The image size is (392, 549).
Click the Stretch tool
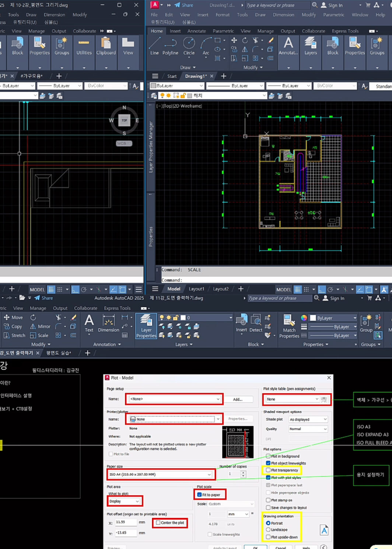pyautogui.click(x=14, y=335)
